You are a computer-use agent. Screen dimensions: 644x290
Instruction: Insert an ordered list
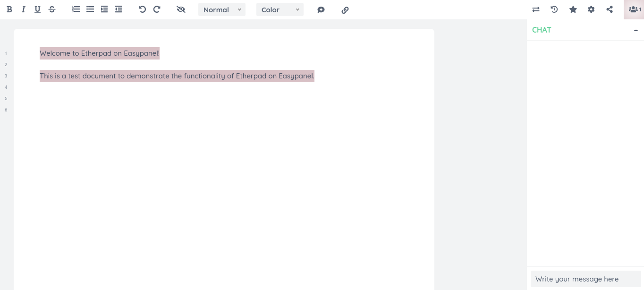pyautogui.click(x=76, y=9)
